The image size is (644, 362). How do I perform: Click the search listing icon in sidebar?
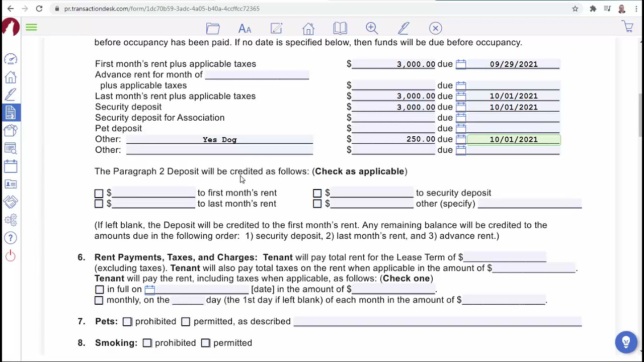click(x=11, y=148)
